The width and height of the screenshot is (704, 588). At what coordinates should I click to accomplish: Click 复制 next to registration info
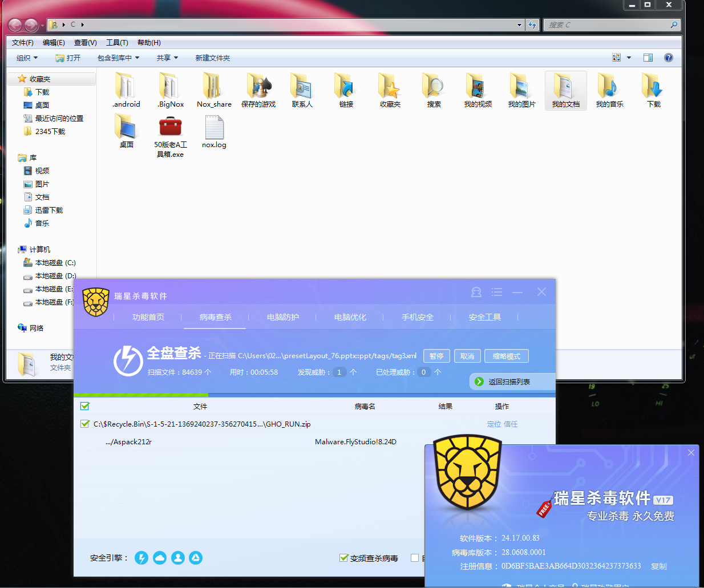point(659,566)
